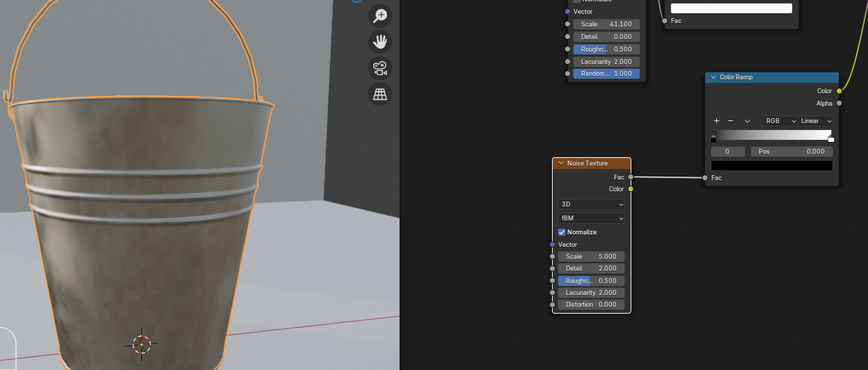The image size is (868, 370).
Task: Open the Linear interpolation dropdown
Action: (x=815, y=121)
